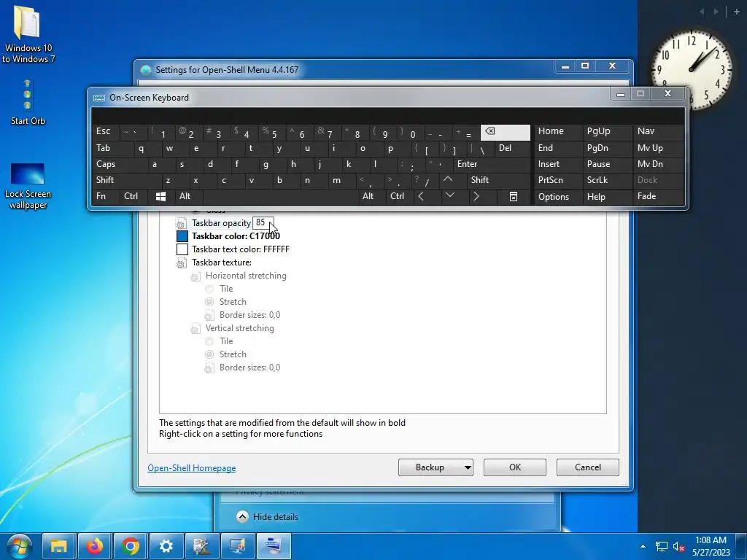Click the Nav key on On-Screen Keyboard
The height and width of the screenshot is (560, 747).
point(658,131)
